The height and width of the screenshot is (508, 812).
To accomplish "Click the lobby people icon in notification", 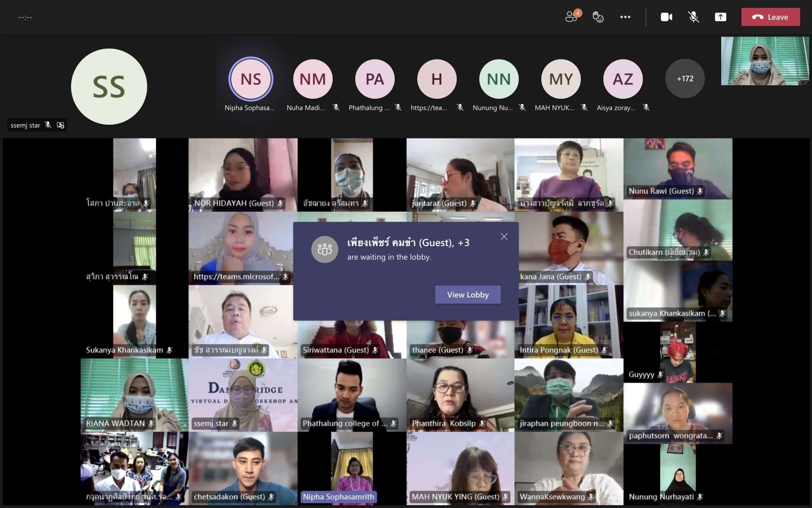I will click(x=324, y=249).
